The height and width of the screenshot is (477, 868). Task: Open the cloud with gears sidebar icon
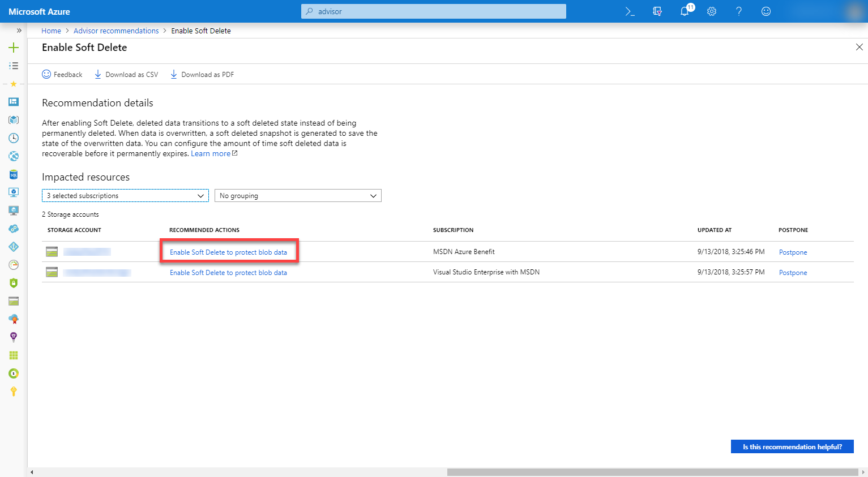click(x=14, y=229)
